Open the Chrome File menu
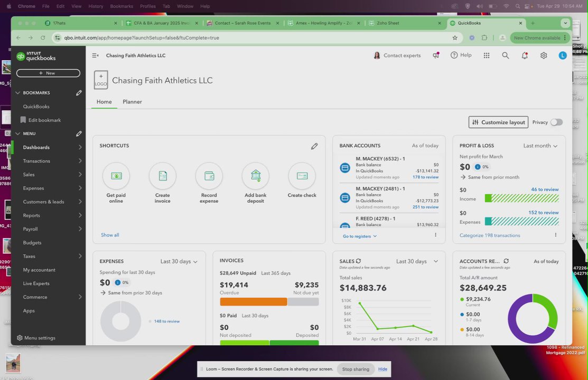The width and height of the screenshot is (588, 380). [x=46, y=6]
